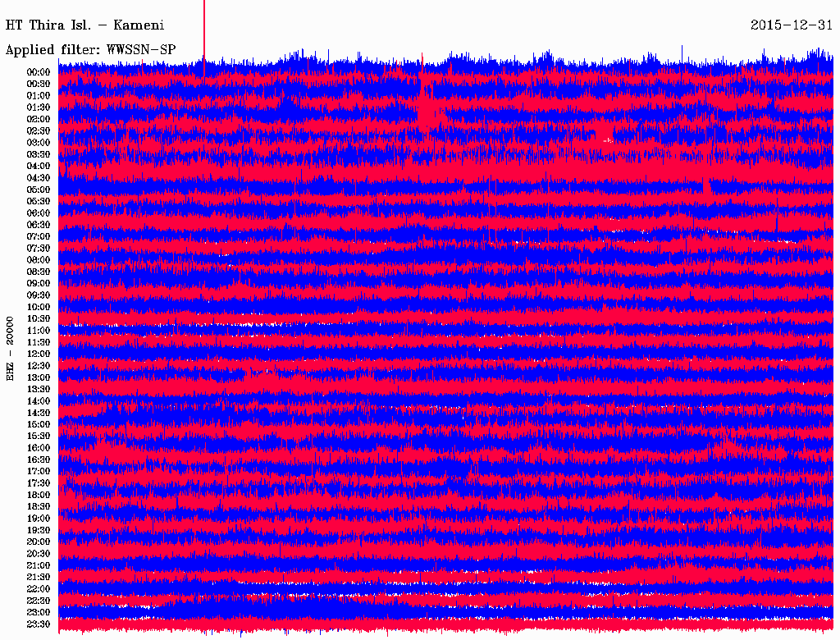Click the 04:30 row label
The width and height of the screenshot is (840, 640).
(x=39, y=177)
